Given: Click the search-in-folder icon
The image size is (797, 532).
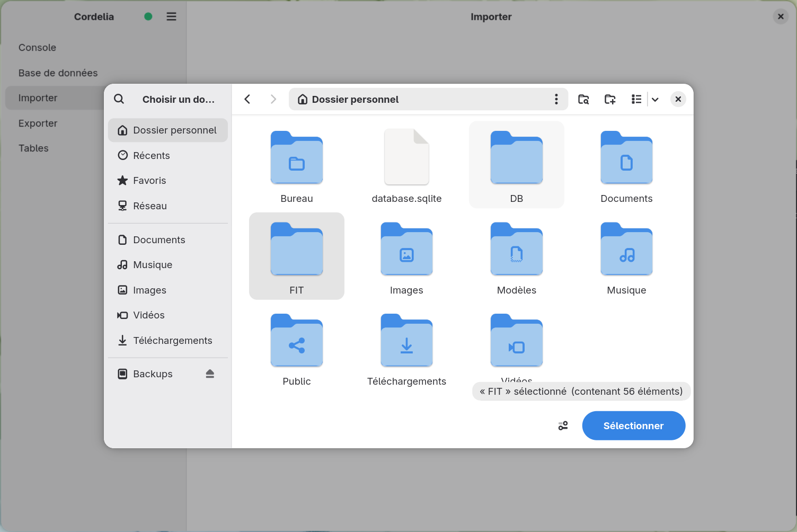Looking at the screenshot, I should coord(583,99).
